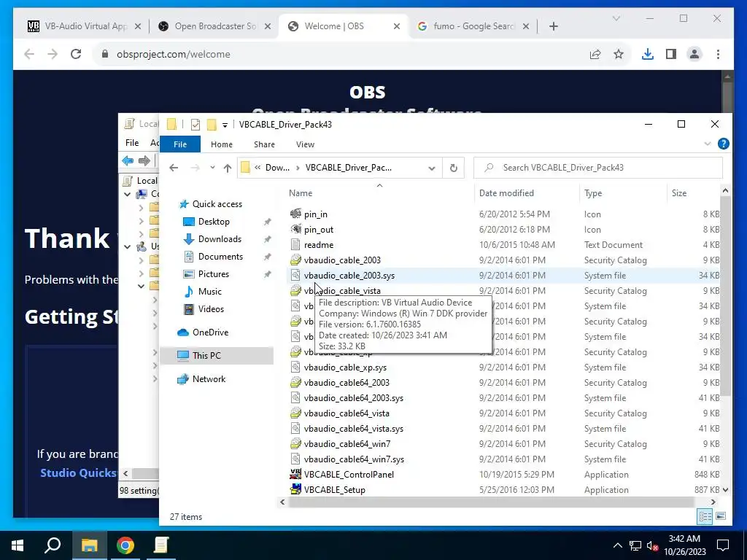
Task: Open the taskbar Search icon
Action: click(53, 545)
